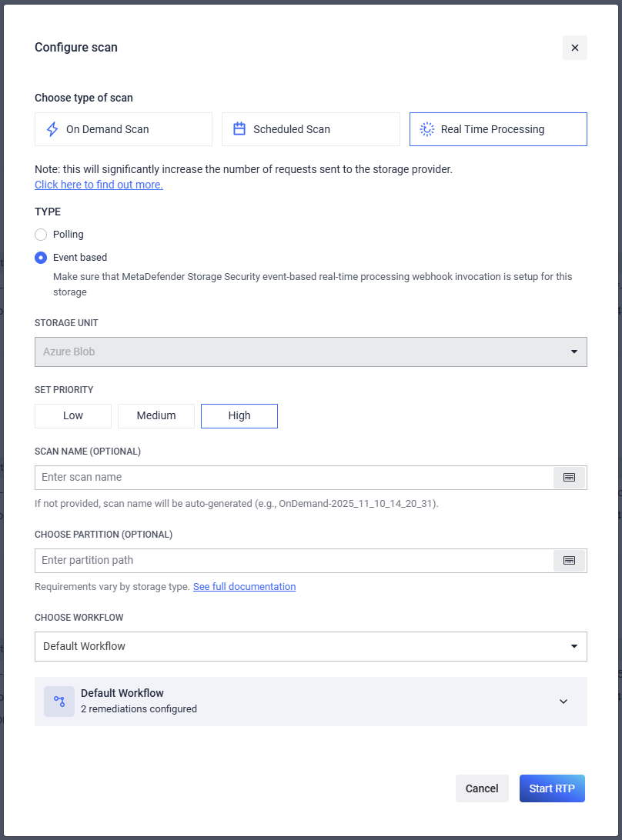Open the Storage Unit Azure Blob dropdown
The image size is (622, 840).
point(310,352)
